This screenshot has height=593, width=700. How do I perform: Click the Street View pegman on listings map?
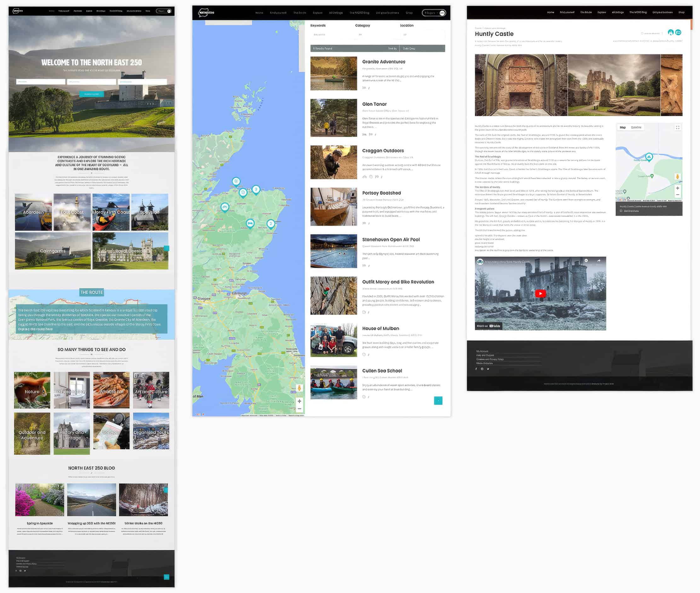pos(299,388)
